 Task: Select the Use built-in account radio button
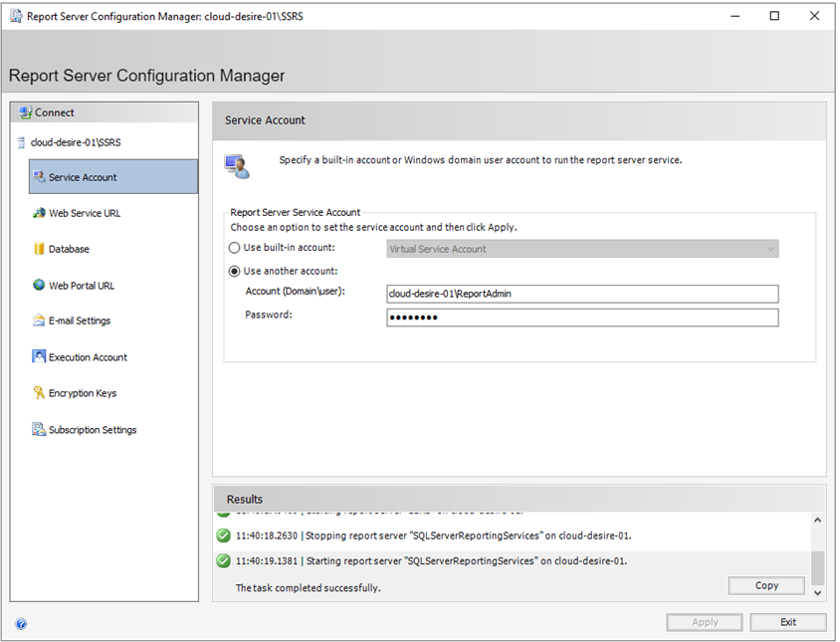point(235,248)
